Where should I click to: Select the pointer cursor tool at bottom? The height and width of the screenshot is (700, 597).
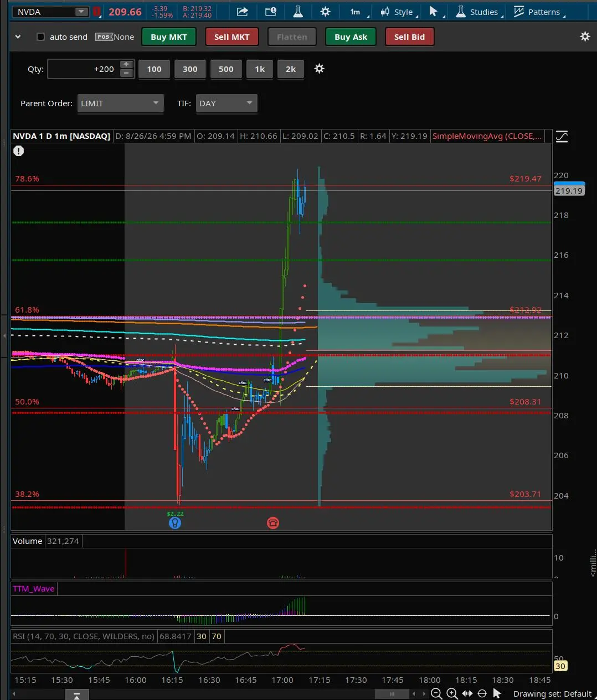[x=497, y=694]
